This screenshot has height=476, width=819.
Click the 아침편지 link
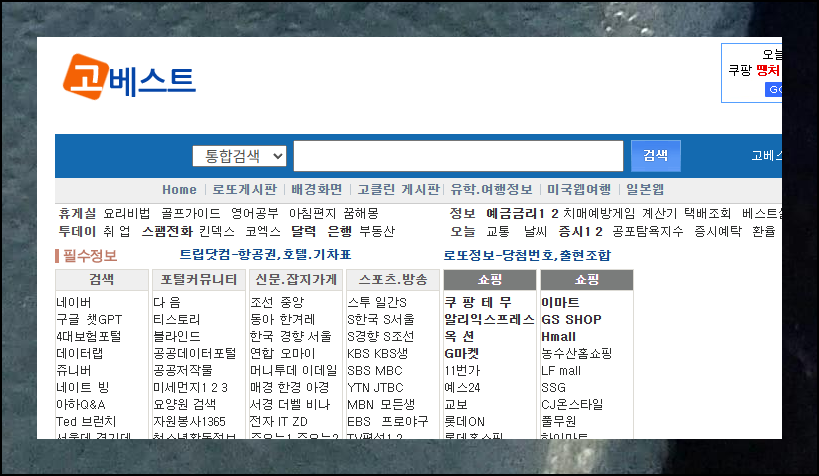click(312, 213)
